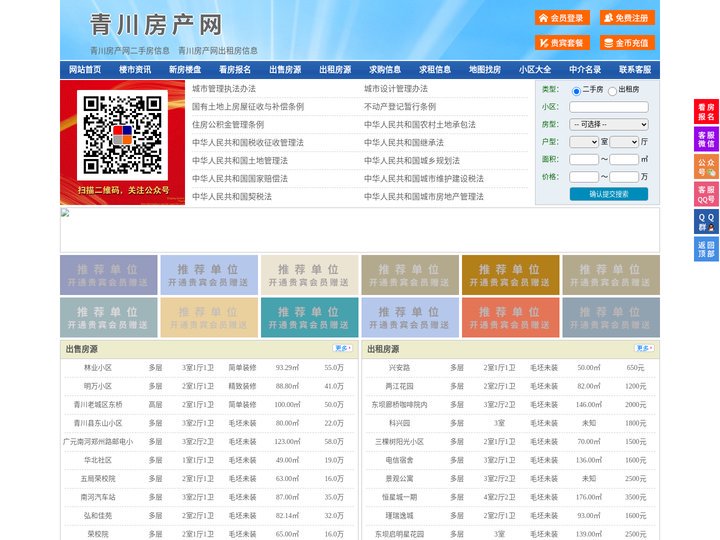Open the purple 客服微信 side button
720x540 pixels.
(706, 139)
